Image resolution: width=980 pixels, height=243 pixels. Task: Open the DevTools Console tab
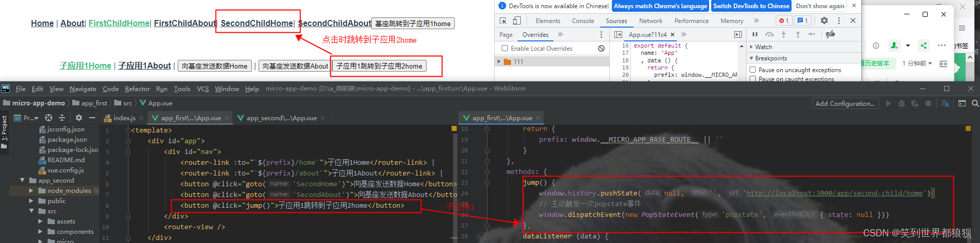coord(583,20)
